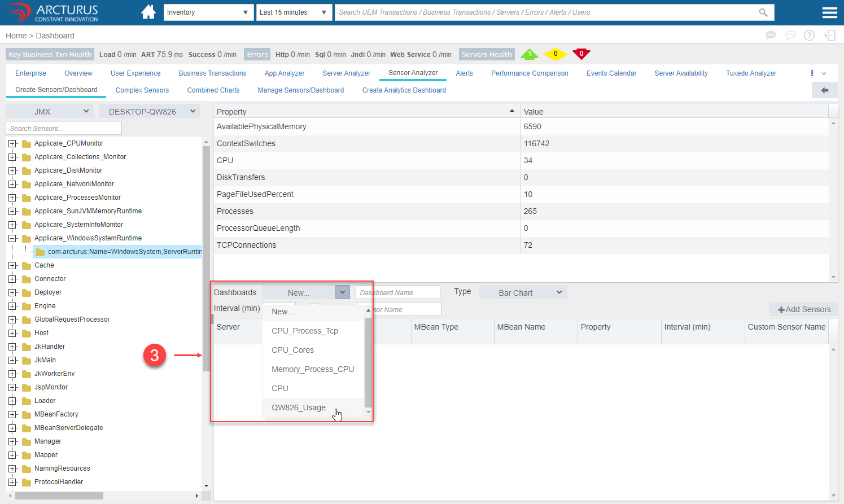Viewport: 844px width, 504px height.
Task: Collapse the Applicare_WindowsSystemRuntime node
Action: (x=12, y=238)
